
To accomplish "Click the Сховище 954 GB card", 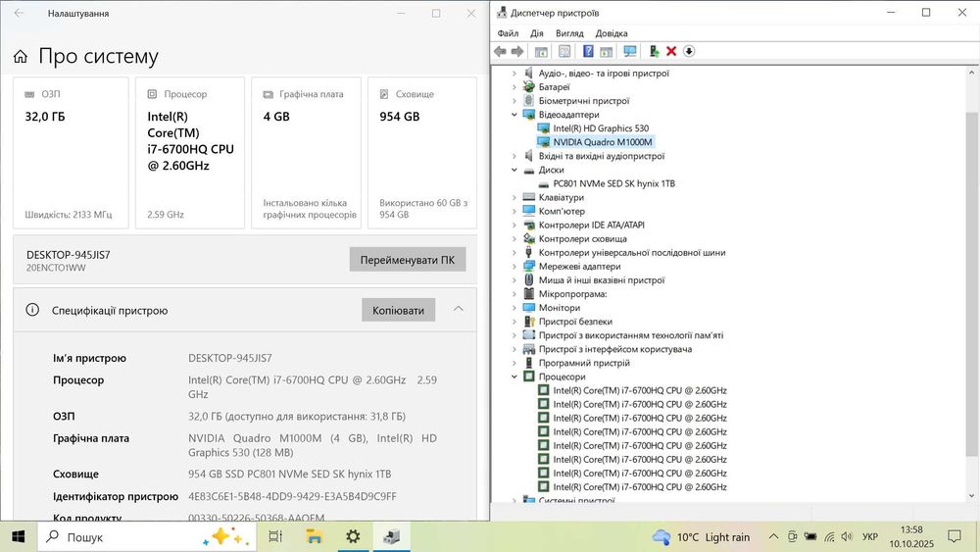I will click(422, 153).
